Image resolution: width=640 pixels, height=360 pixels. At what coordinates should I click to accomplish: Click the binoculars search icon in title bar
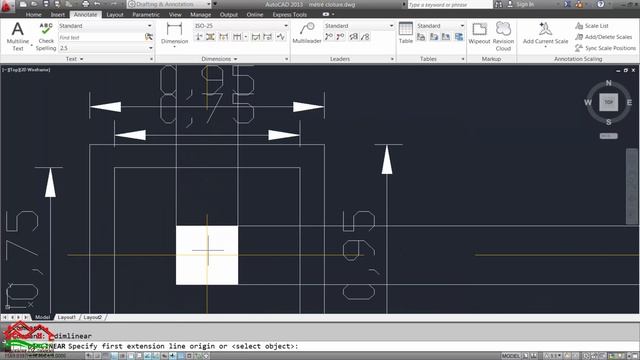coord(498,4)
